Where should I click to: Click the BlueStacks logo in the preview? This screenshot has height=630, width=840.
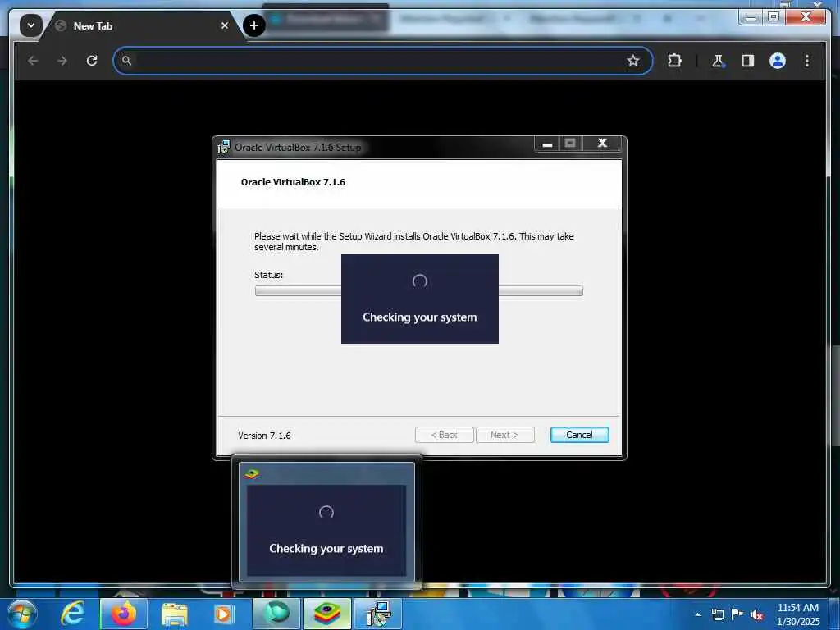coord(252,474)
